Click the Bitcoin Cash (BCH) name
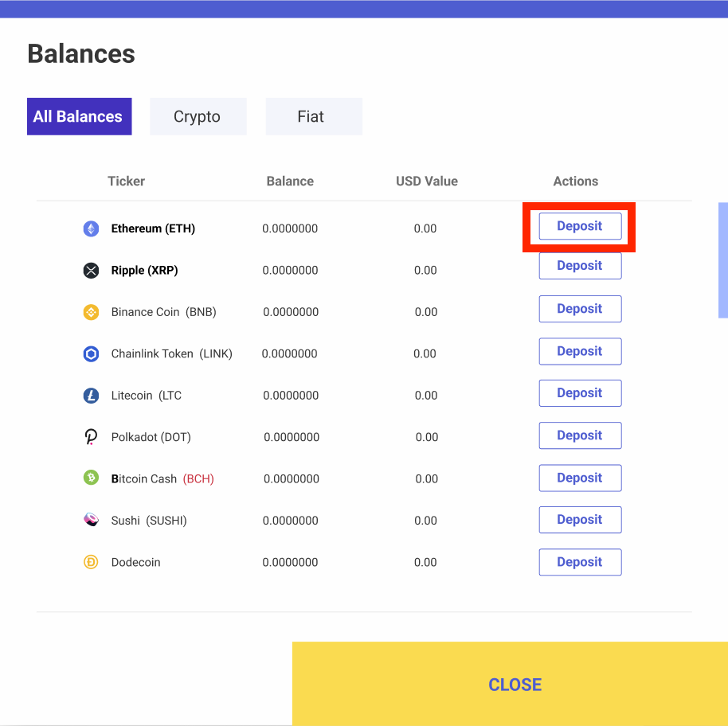728x726 pixels. click(162, 479)
